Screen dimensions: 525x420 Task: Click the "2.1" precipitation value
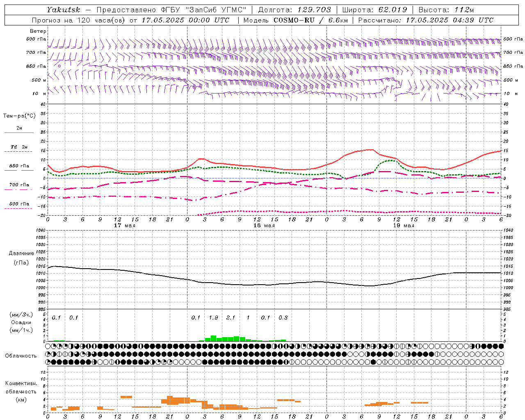pyautogui.click(x=231, y=317)
